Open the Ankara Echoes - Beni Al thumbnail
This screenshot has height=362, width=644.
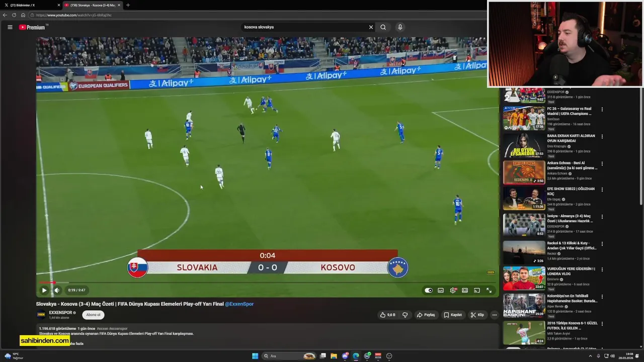tap(524, 172)
